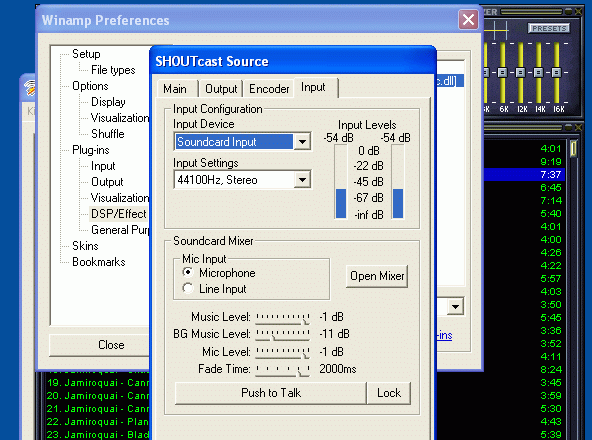Screen dimensions: 592x440
Task: Select Skins in preferences tree
Action: [85, 246]
